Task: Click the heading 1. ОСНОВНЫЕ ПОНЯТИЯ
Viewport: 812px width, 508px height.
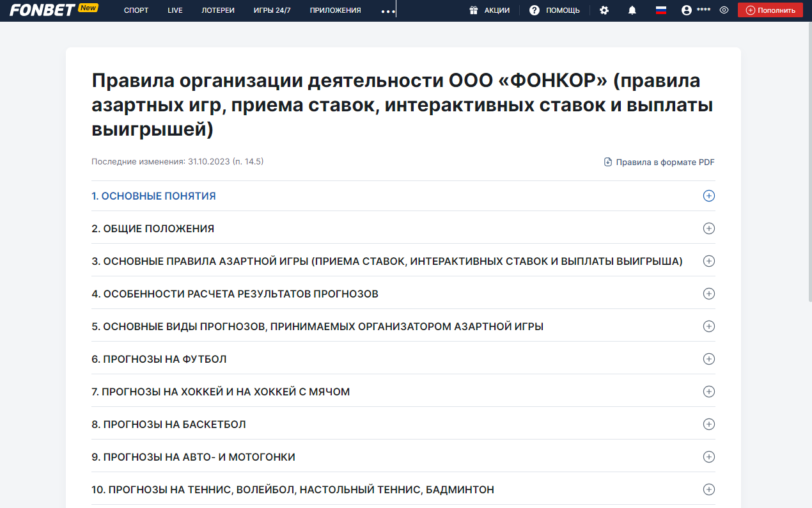Action: point(153,196)
